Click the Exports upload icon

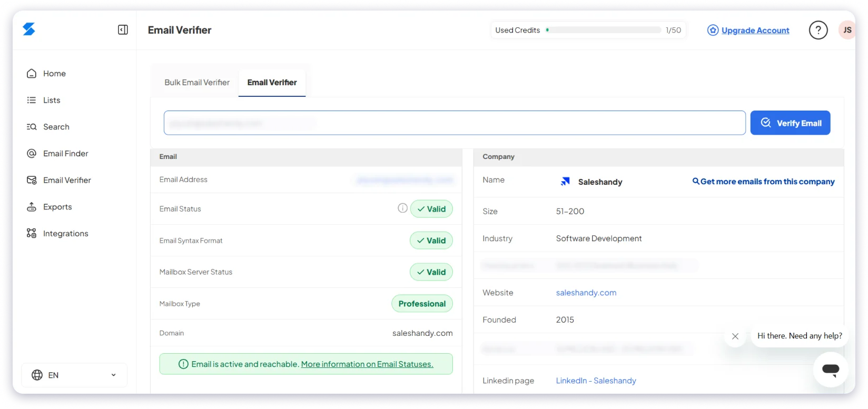[32, 207]
